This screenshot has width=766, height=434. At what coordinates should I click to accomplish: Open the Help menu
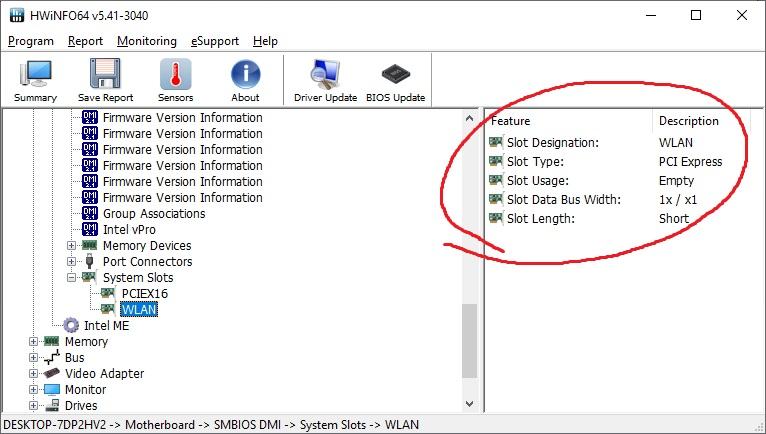coord(265,41)
